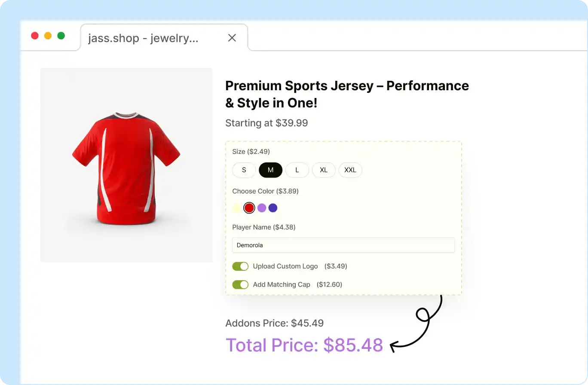Select size M for the jersey

pyautogui.click(x=270, y=170)
